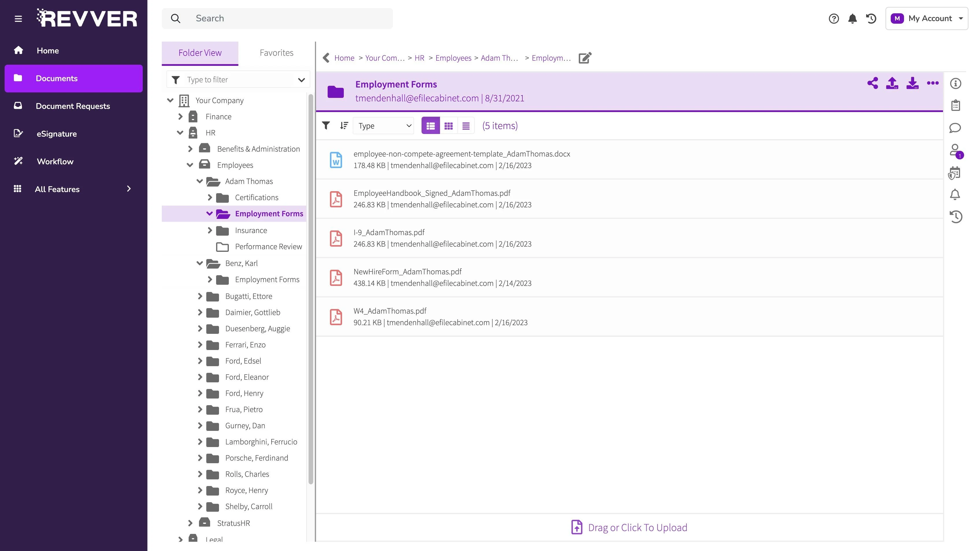Open Document Requests in sidebar
Screen dimensions: 980x551
(73, 106)
